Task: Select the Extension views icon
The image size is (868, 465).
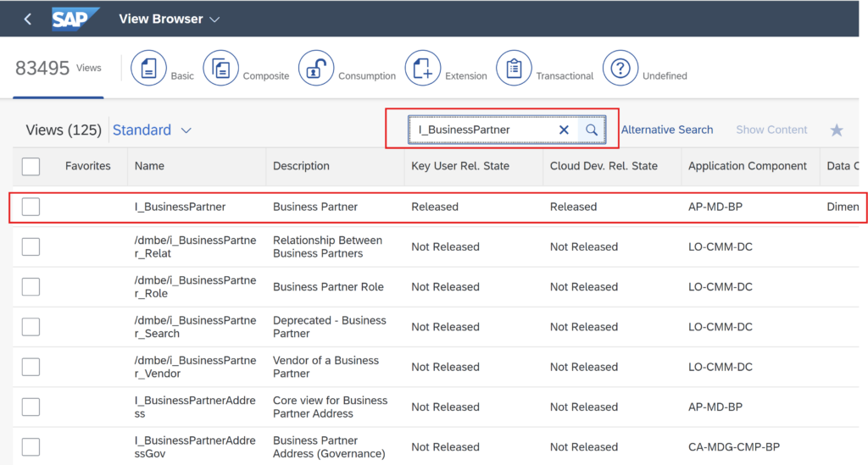Action: coord(423,68)
